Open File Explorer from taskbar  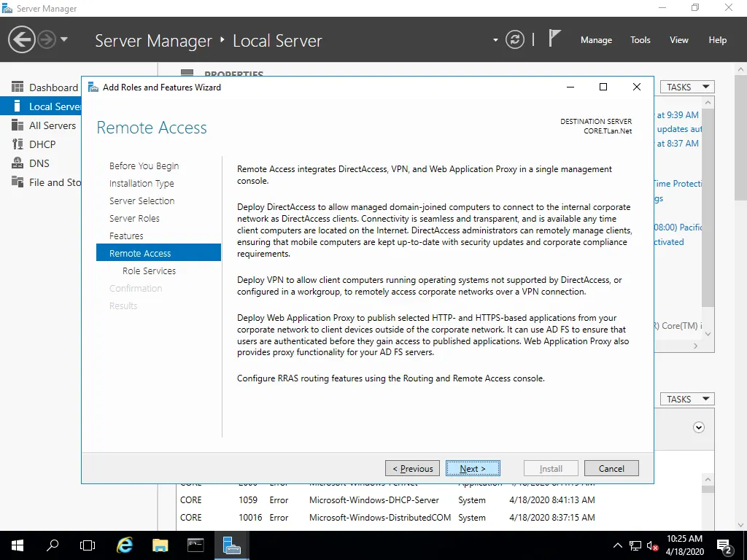coord(160,545)
